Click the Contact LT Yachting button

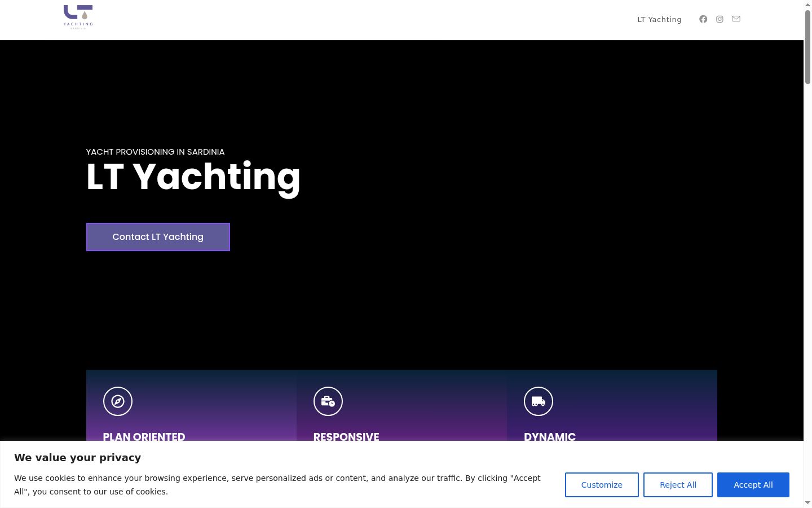point(158,237)
